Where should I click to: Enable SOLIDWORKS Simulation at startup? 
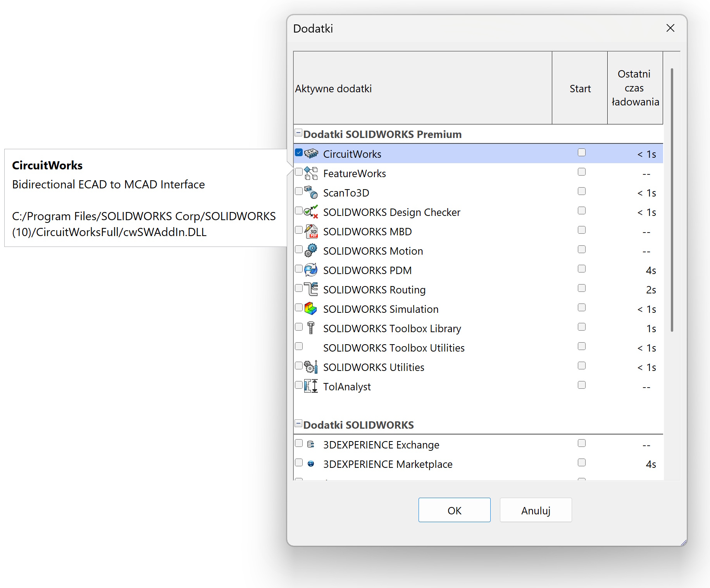tap(581, 308)
